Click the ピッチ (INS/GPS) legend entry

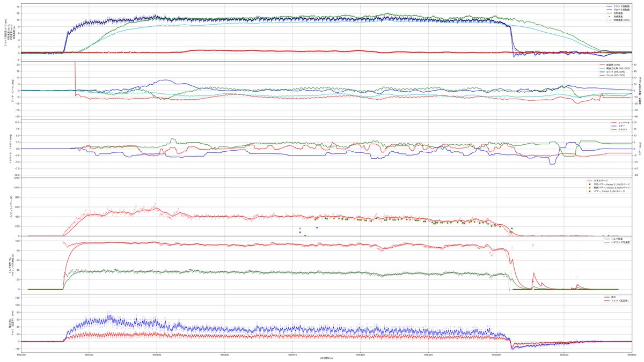(x=612, y=72)
